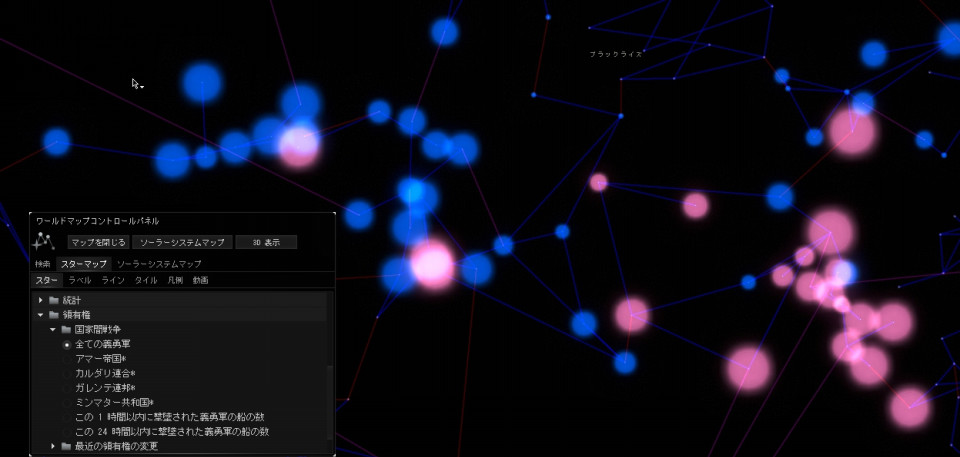Open the 動画 sub-tab
Screen dimensions: 960x457
pyautogui.click(x=200, y=280)
